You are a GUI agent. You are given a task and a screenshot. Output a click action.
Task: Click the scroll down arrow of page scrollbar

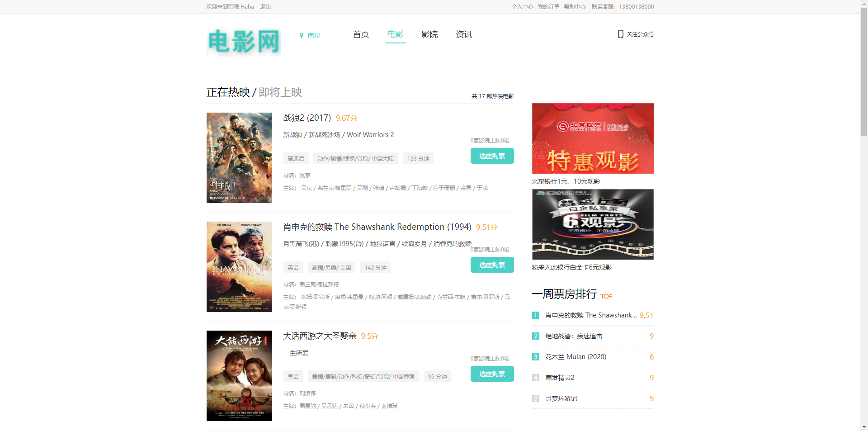tap(864, 427)
